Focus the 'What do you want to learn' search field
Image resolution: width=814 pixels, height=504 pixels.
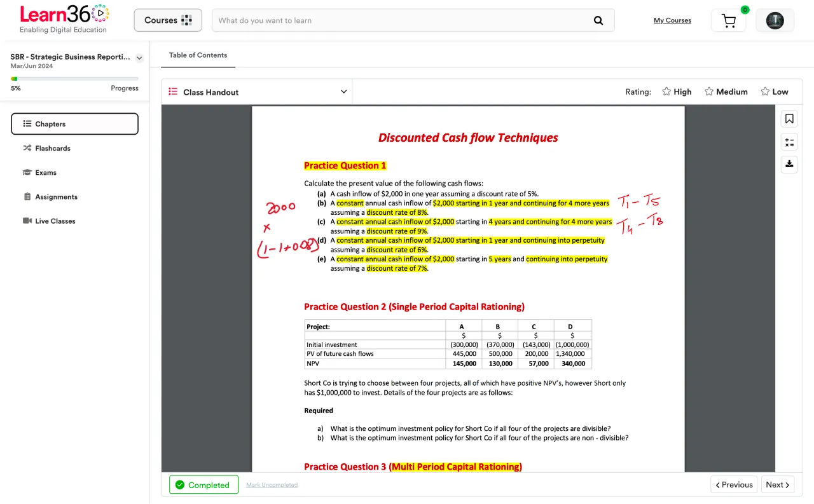[x=413, y=20]
